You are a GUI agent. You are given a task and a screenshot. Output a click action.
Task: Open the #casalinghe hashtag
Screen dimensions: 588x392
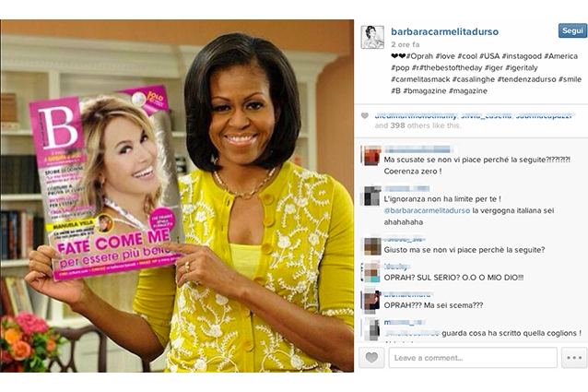(x=473, y=79)
